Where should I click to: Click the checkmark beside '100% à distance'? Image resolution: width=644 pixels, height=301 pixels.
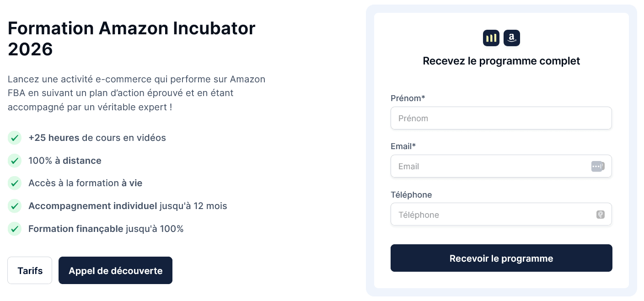[x=15, y=161]
